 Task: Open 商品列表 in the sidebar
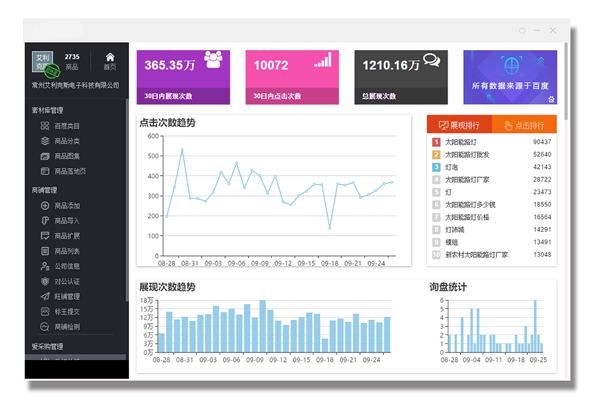tap(66, 251)
